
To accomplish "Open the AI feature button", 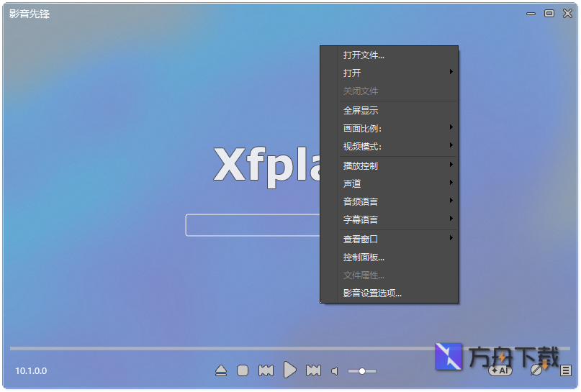I will click(x=500, y=370).
